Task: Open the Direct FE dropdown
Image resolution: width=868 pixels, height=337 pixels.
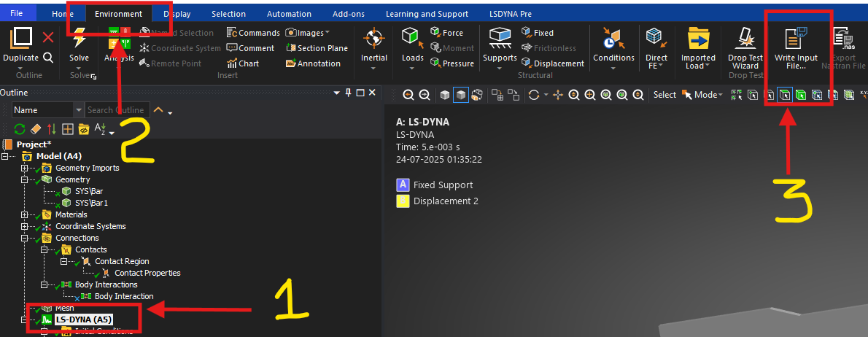Action: point(660,66)
